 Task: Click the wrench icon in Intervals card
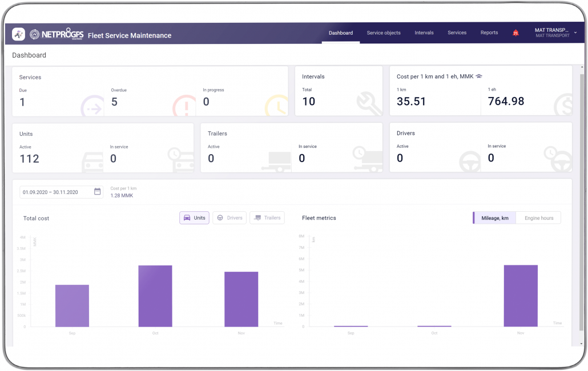[x=368, y=104]
